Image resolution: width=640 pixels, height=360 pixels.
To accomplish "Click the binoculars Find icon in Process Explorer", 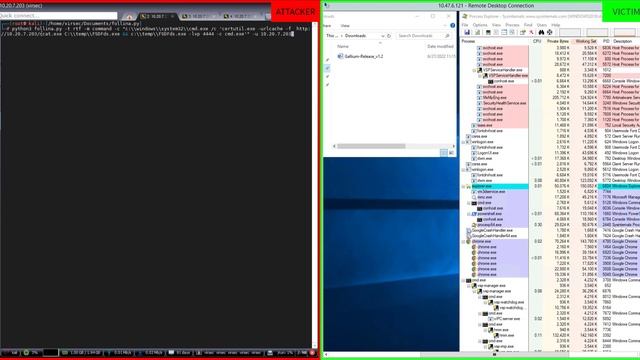I will tap(541, 32).
